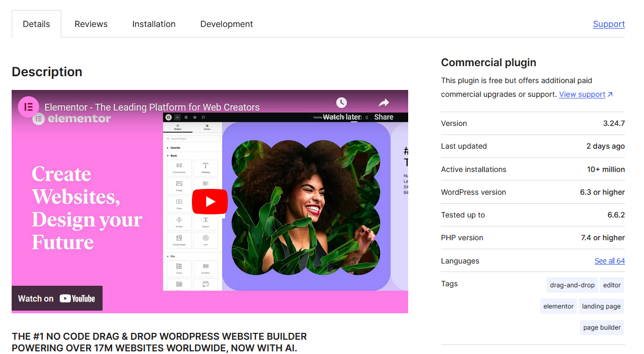
Task: Click the external-link arrow beside View support
Action: pyautogui.click(x=608, y=94)
